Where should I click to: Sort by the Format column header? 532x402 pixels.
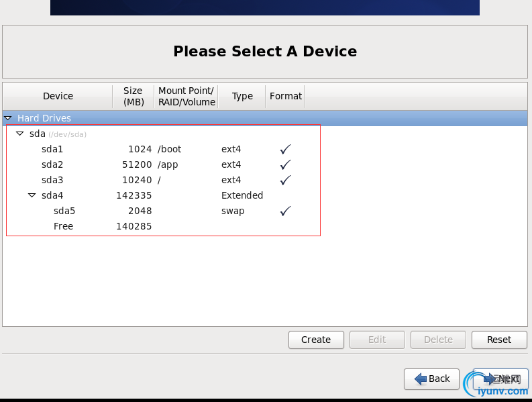[285, 97]
